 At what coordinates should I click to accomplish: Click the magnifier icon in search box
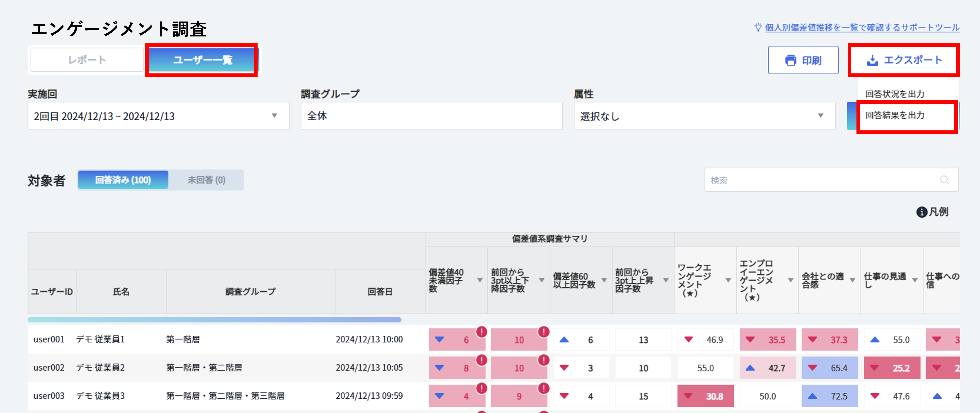944,180
